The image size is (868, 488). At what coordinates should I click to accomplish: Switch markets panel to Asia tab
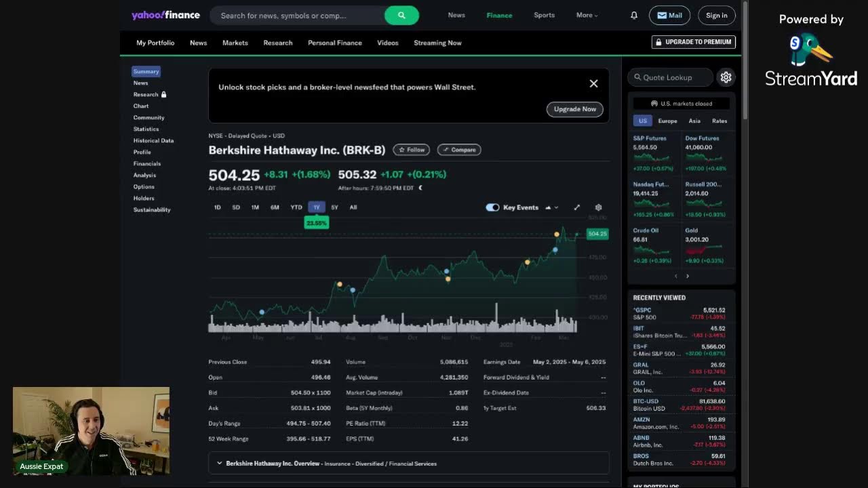click(694, 121)
